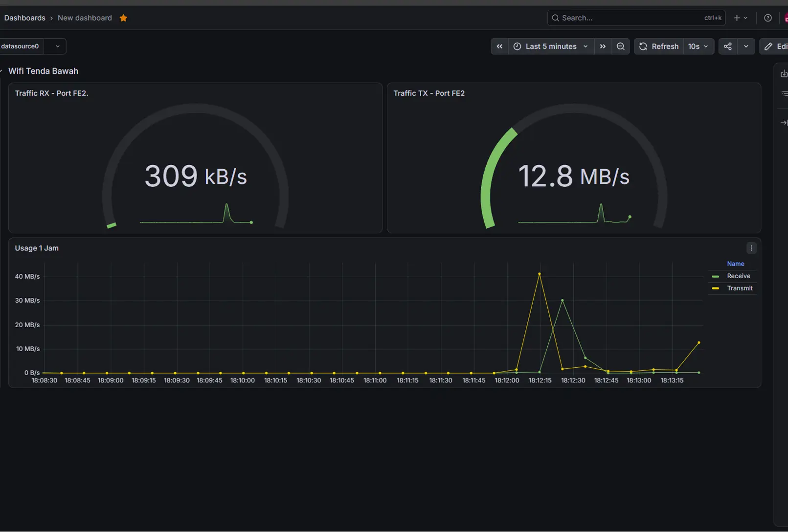Open Traffic RX - Port FE2 panel title
Screen dimensions: 788x532
(x=51, y=93)
